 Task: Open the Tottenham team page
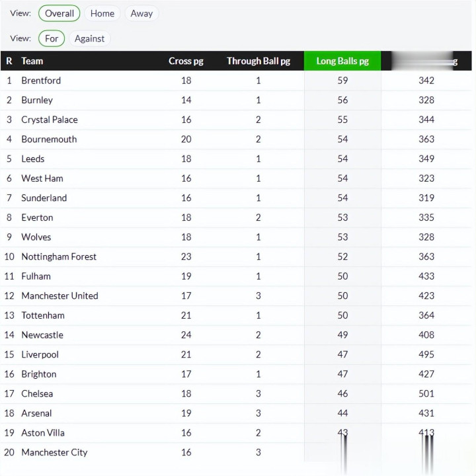coord(43,315)
